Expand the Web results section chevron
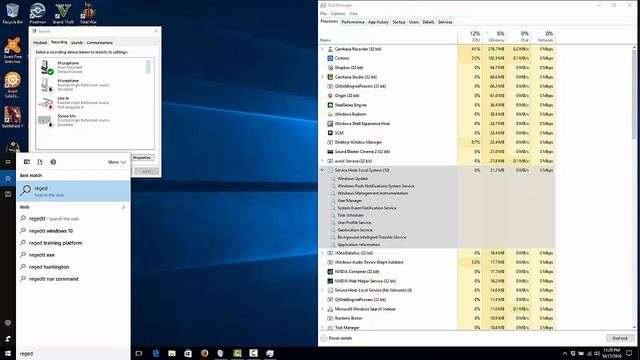Viewport: 640px width, 360px height. pyautogui.click(x=124, y=207)
